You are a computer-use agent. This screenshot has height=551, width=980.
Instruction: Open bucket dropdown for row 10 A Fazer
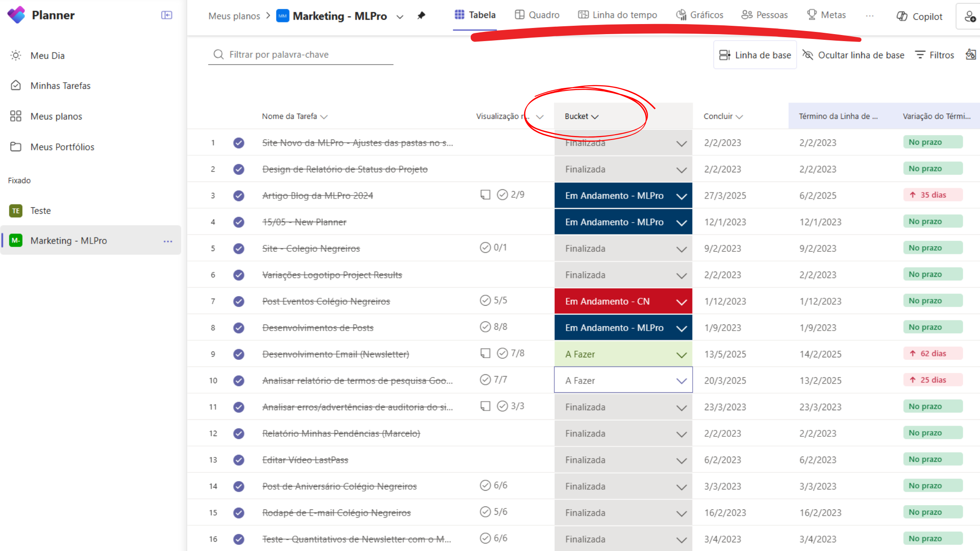click(x=682, y=381)
